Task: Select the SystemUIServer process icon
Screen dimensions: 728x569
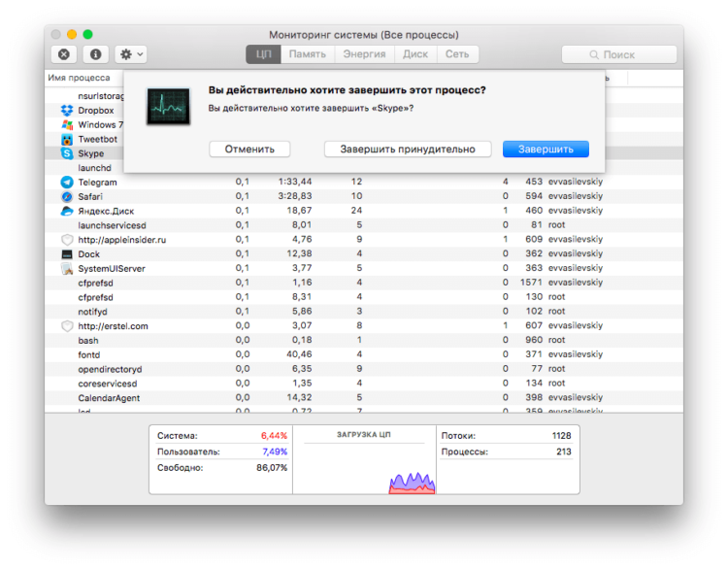Action: pyautogui.click(x=67, y=268)
